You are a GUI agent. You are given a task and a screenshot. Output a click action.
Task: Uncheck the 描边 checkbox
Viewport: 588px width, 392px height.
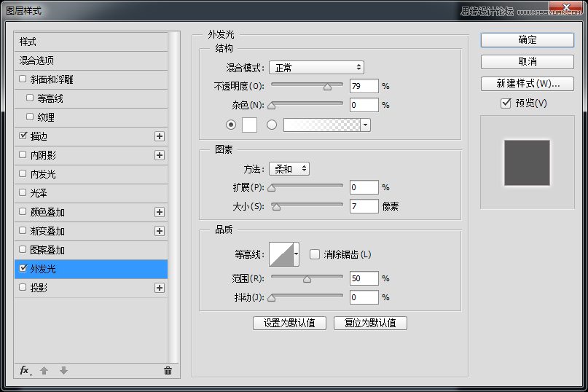23,136
